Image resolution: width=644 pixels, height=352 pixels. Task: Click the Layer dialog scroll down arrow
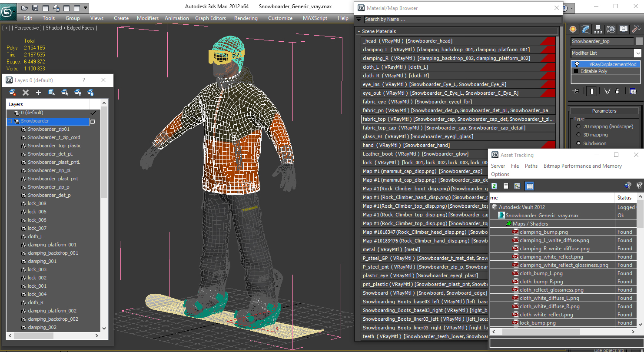104,329
